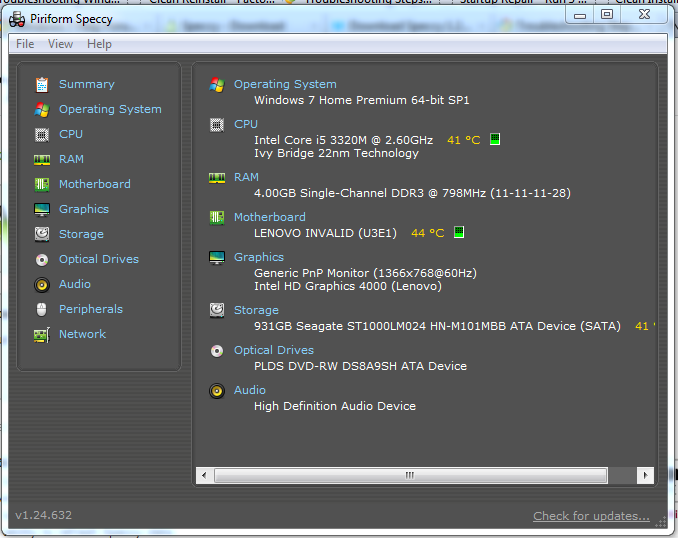The height and width of the screenshot is (538, 678).
Task: Select CPU in the sidebar list
Action: click(71, 134)
